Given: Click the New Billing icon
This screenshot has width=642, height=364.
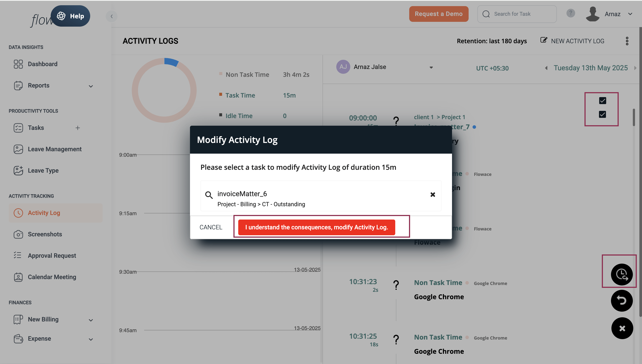Looking at the screenshot, I should (x=18, y=319).
